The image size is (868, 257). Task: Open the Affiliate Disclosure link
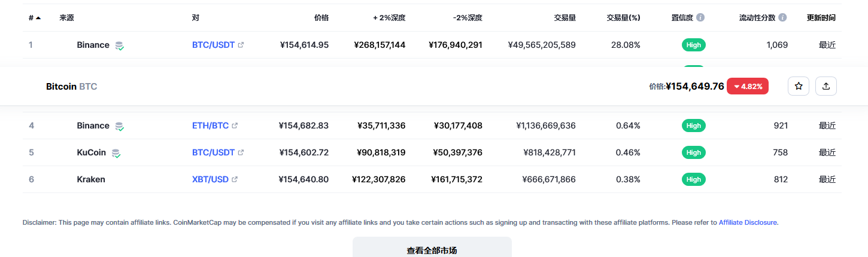pos(748,222)
